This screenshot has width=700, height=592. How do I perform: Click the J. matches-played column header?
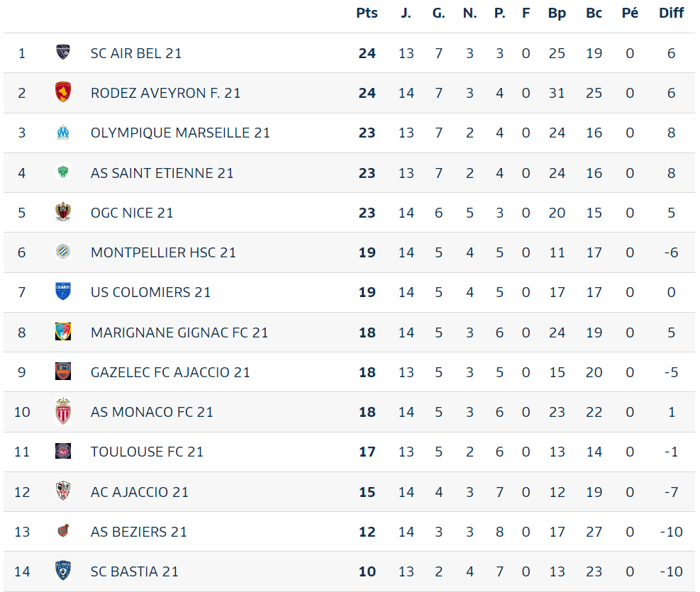coord(406,13)
